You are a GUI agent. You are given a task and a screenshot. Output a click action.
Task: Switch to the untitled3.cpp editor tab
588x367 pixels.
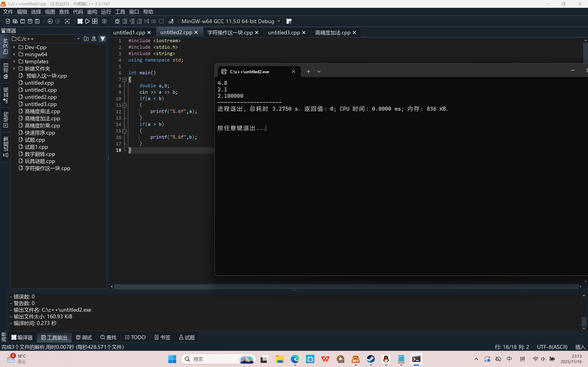pos(284,33)
